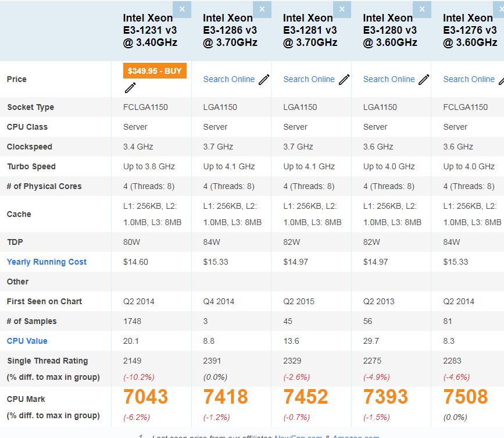Click the 1748 samples value

(x=132, y=321)
